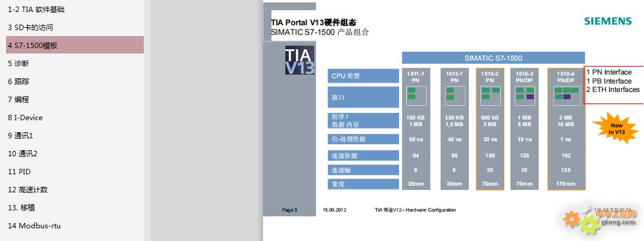Click the "程序 / 数据 内存" row label
The image size is (644, 241).
click(x=363, y=120)
